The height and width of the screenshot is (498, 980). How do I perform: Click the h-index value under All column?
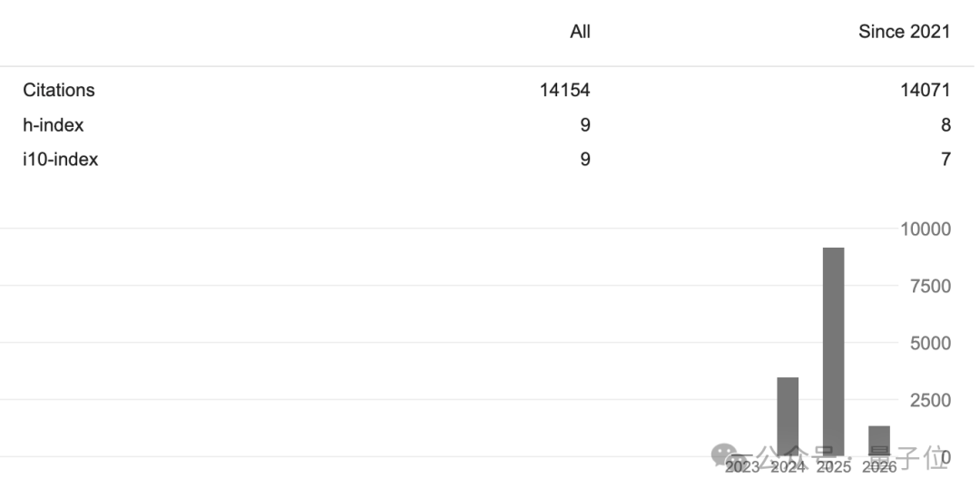[585, 125]
